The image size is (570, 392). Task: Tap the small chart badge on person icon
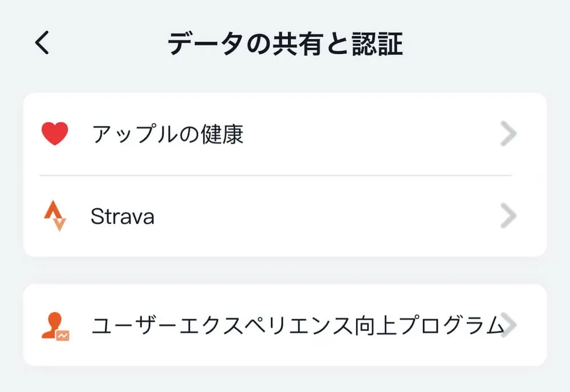point(63,336)
